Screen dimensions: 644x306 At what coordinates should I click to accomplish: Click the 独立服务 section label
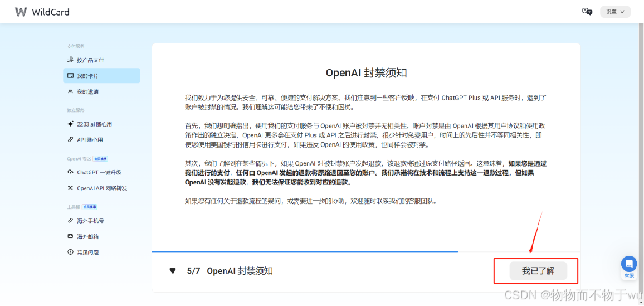(x=76, y=110)
